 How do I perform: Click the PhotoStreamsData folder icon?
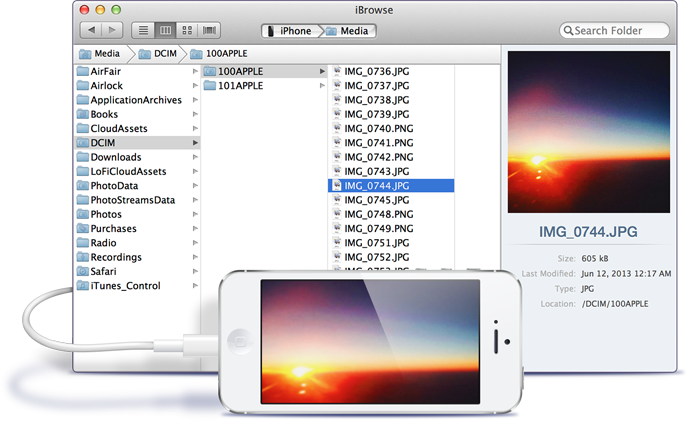pyautogui.click(x=83, y=200)
